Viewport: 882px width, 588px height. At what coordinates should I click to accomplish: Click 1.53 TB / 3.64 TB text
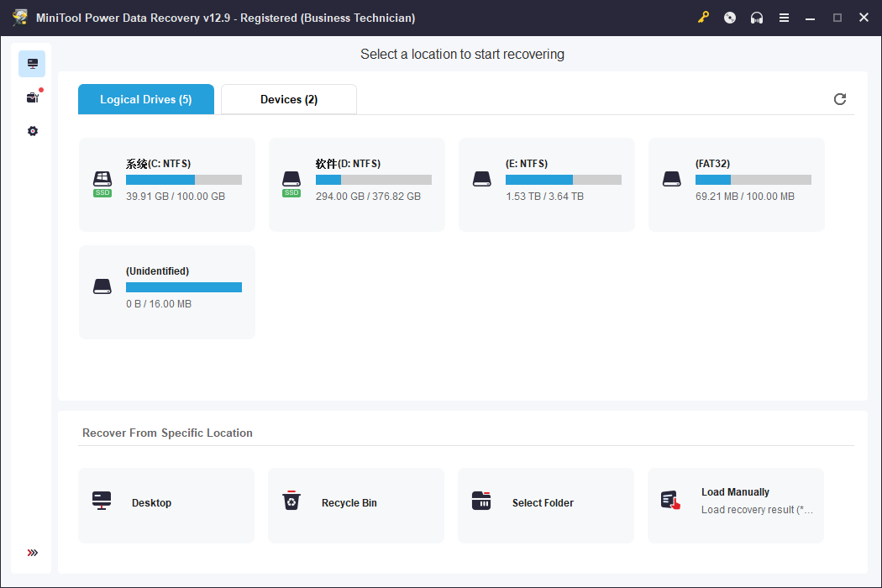click(544, 197)
